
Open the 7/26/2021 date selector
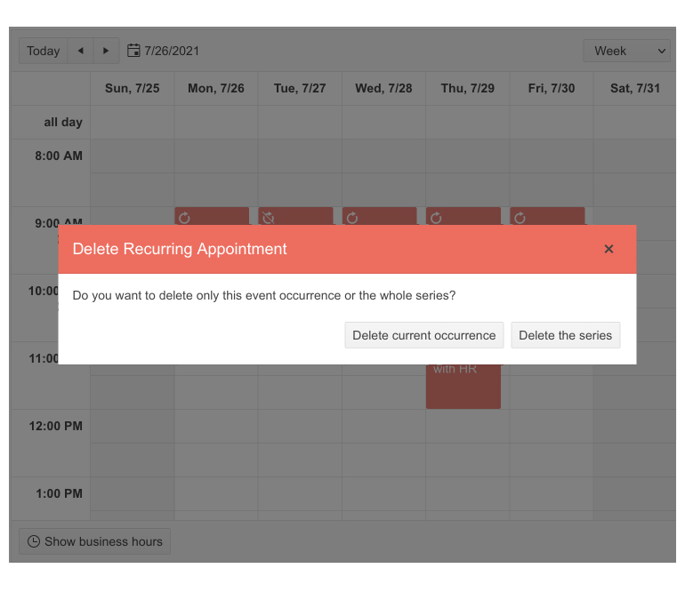[x=172, y=51]
